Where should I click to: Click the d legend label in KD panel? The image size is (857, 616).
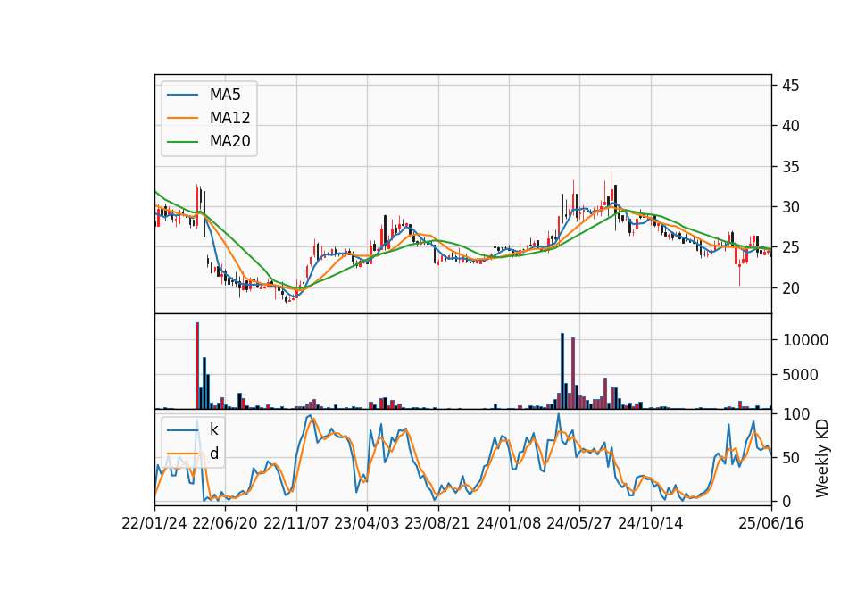[x=214, y=454]
